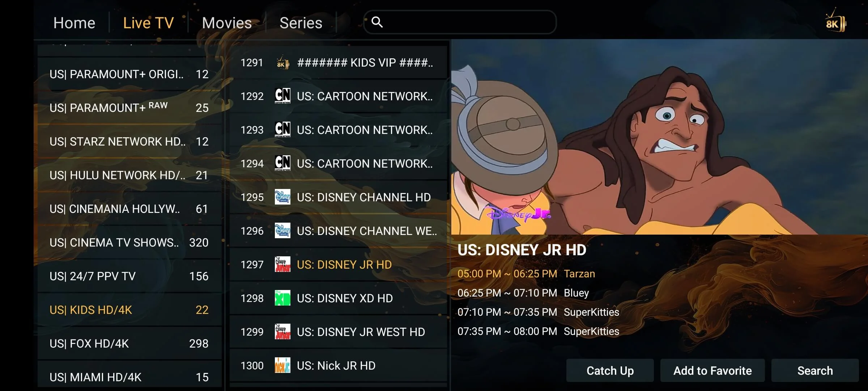The image size is (868, 391).
Task: Click Disney Channel HD logo icon
Action: (282, 197)
